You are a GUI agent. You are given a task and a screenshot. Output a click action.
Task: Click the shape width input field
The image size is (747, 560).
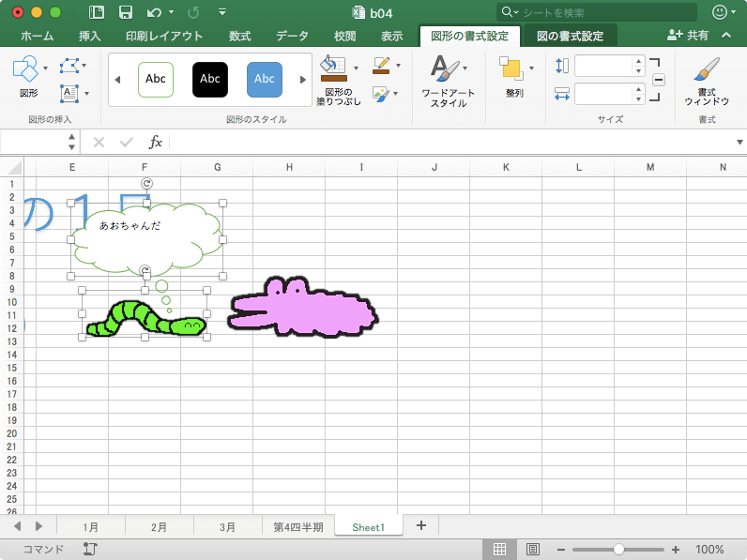603,94
